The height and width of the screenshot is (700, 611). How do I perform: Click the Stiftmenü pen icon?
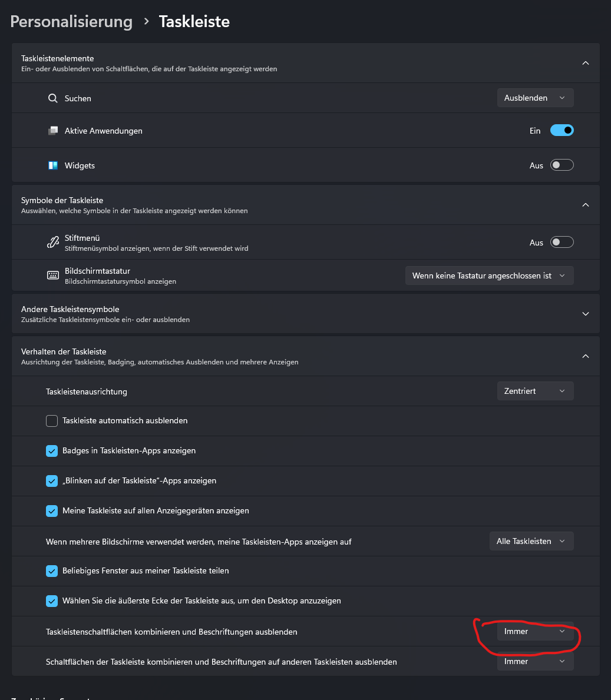[x=53, y=243]
